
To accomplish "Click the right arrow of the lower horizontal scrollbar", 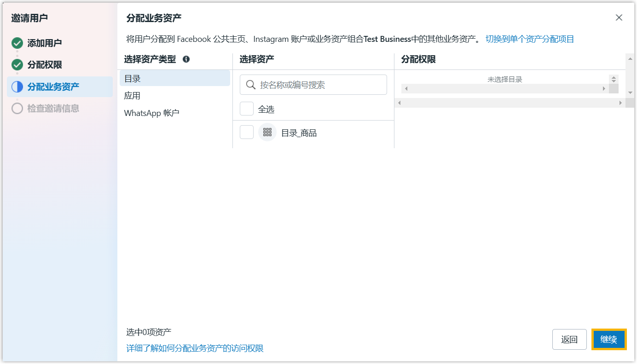I will 620,103.
